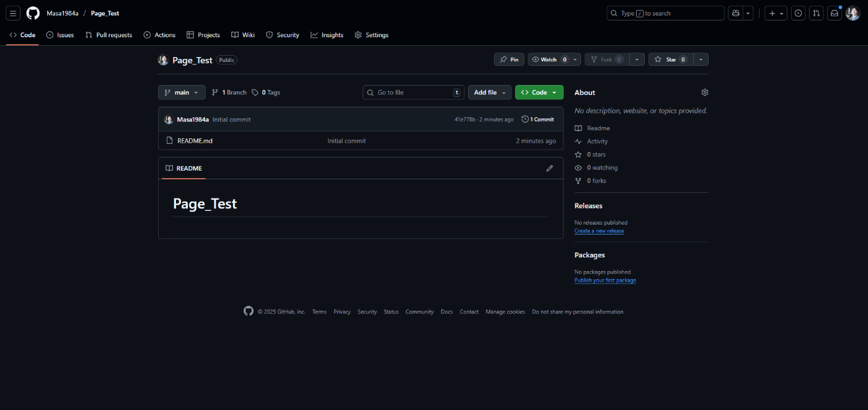The image size is (868, 410).
Task: Expand Watch notification options dropdown
Action: (576, 60)
